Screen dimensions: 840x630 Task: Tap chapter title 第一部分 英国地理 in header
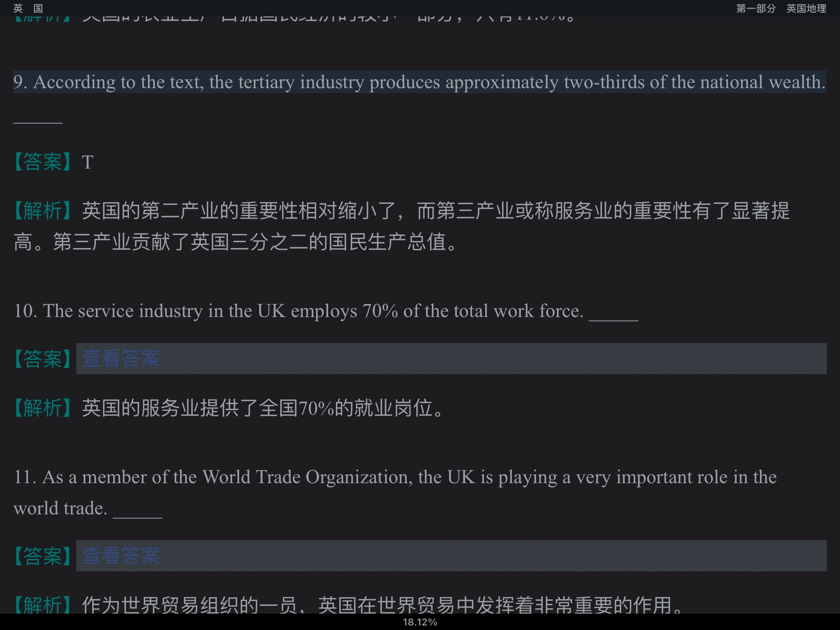pos(781,8)
